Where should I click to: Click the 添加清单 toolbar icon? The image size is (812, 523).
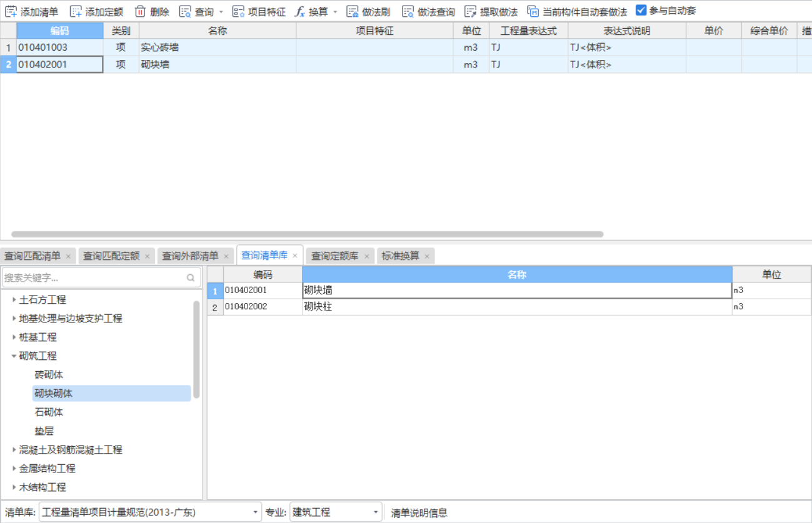click(11, 11)
